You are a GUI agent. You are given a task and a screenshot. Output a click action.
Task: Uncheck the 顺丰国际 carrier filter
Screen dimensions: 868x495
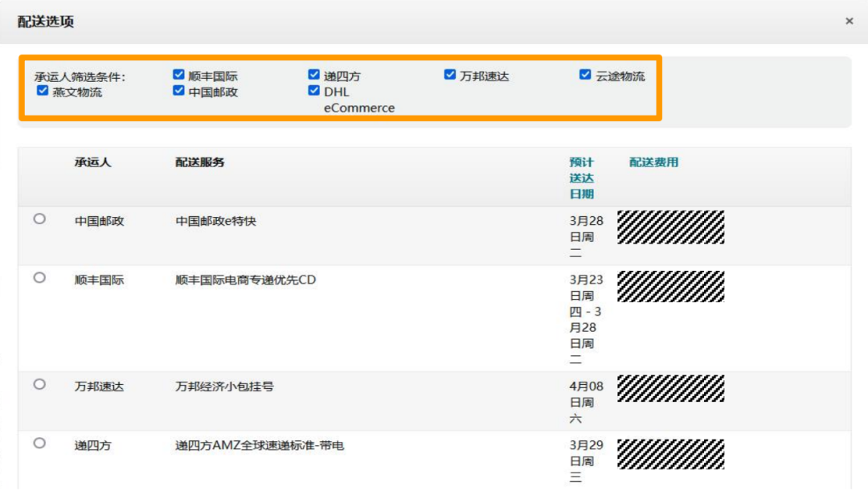pos(176,75)
